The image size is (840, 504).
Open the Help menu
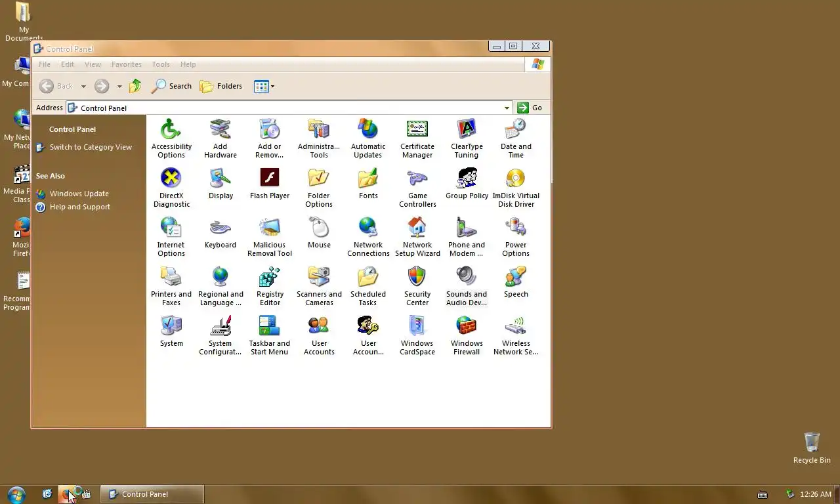pos(188,64)
